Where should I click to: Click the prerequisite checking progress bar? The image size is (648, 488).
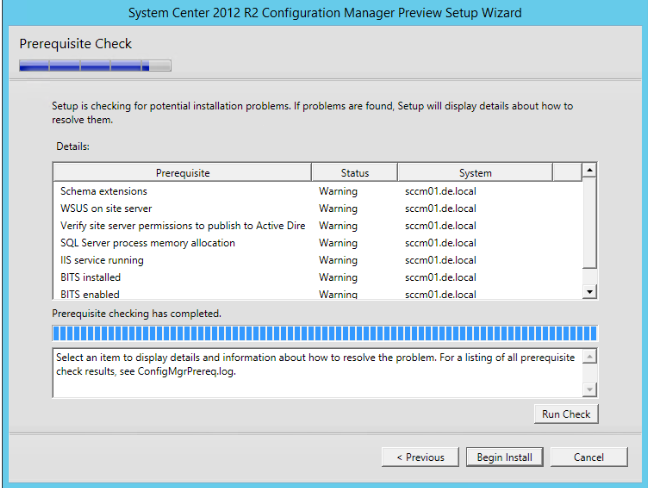[324, 332]
